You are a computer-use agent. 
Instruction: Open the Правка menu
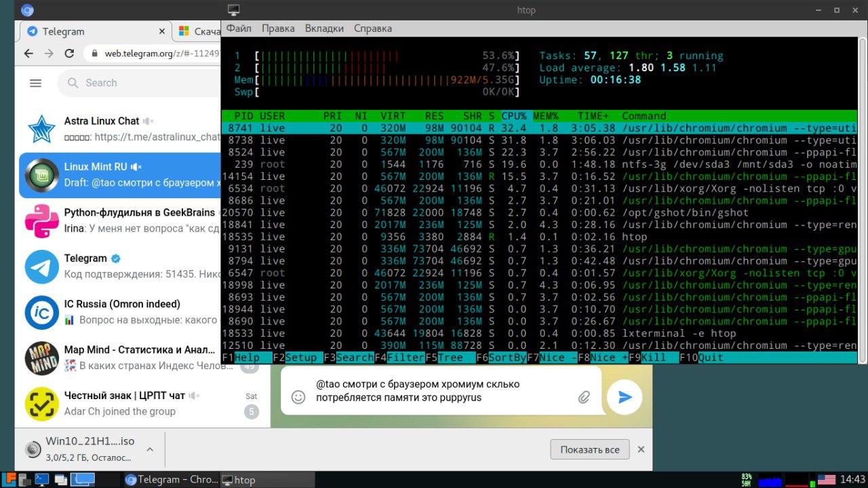click(278, 29)
